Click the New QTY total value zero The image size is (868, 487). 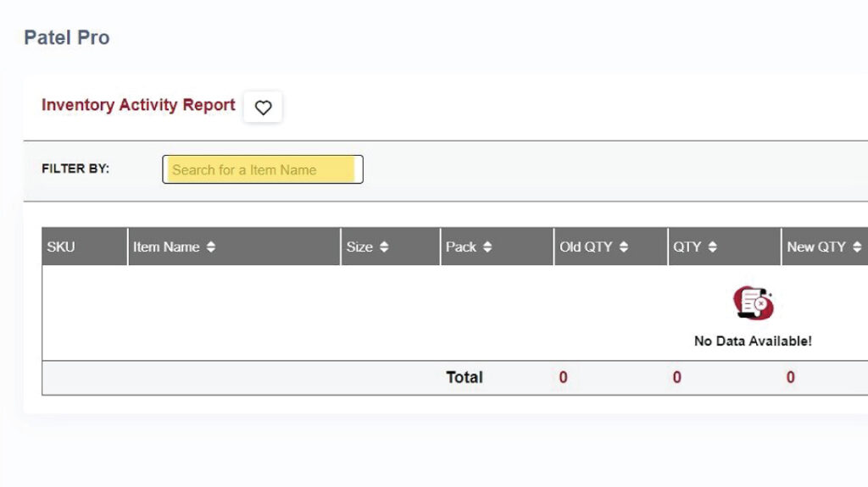pyautogui.click(x=790, y=378)
